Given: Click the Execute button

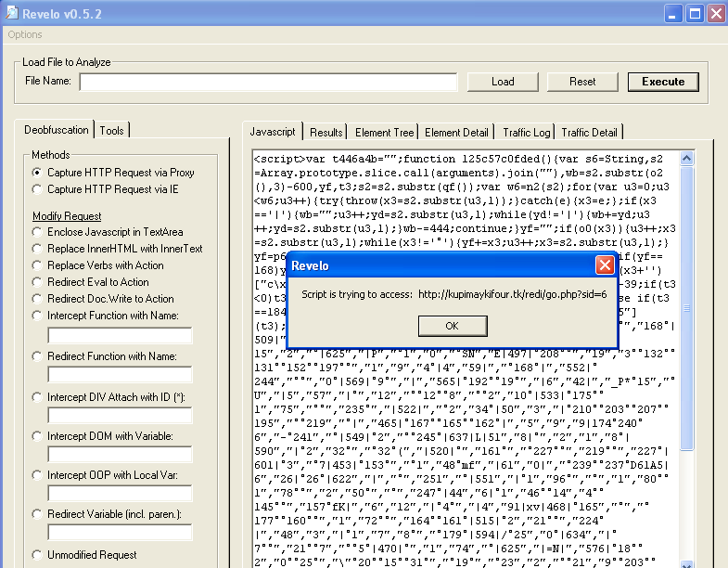Looking at the screenshot, I should point(663,82).
